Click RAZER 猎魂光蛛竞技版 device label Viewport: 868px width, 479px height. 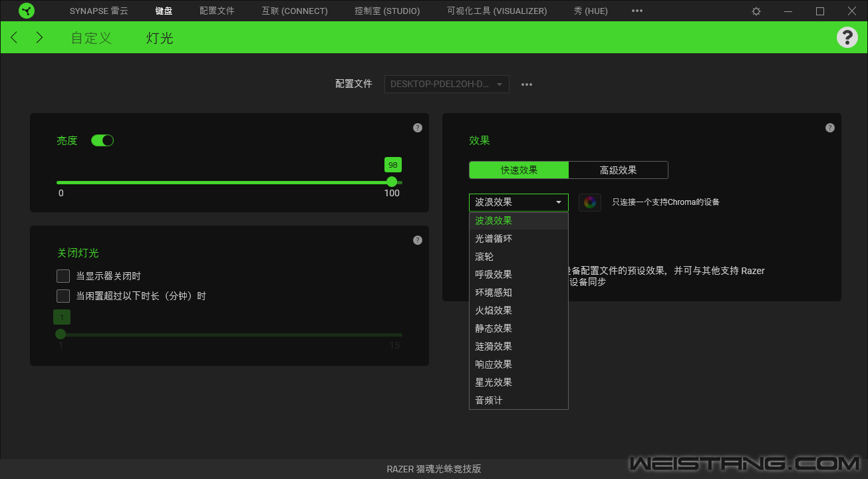(x=434, y=469)
